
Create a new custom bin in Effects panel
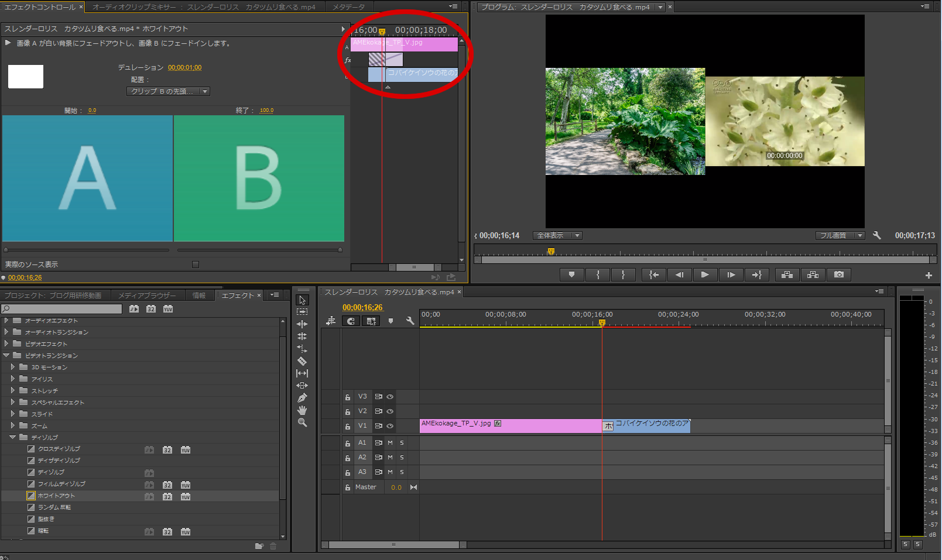pos(259,546)
